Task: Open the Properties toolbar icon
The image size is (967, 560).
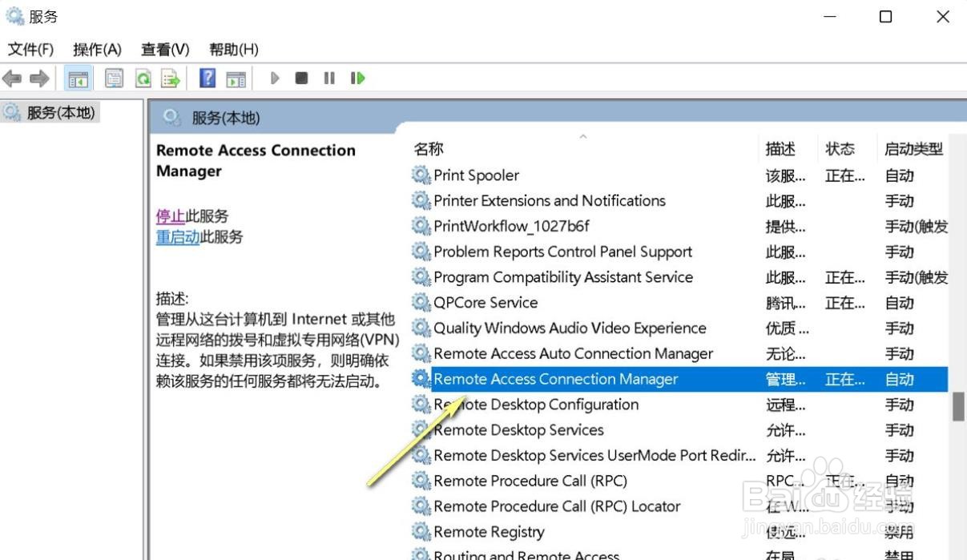Action: 115,79
